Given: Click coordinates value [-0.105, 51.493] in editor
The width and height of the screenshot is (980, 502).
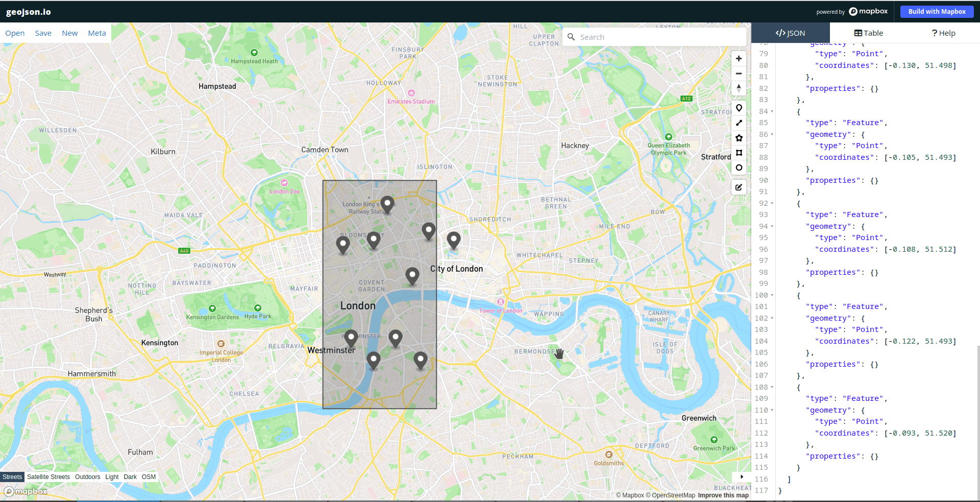Looking at the screenshot, I should tap(920, 157).
